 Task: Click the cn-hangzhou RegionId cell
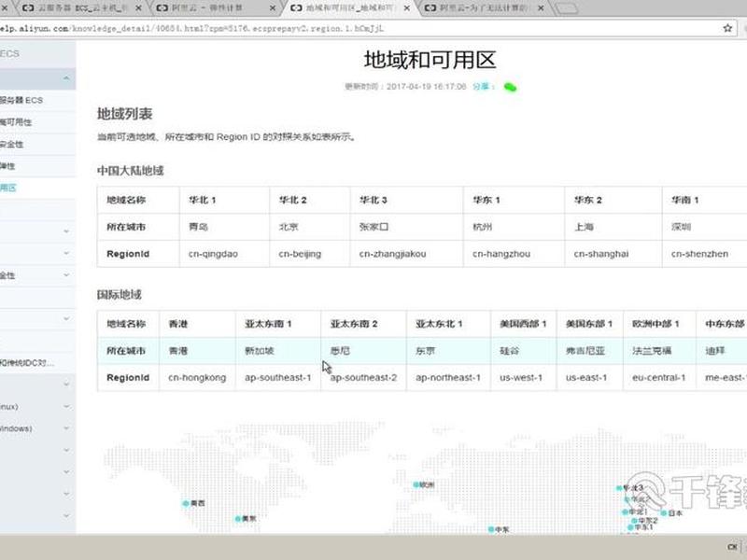pyautogui.click(x=514, y=254)
